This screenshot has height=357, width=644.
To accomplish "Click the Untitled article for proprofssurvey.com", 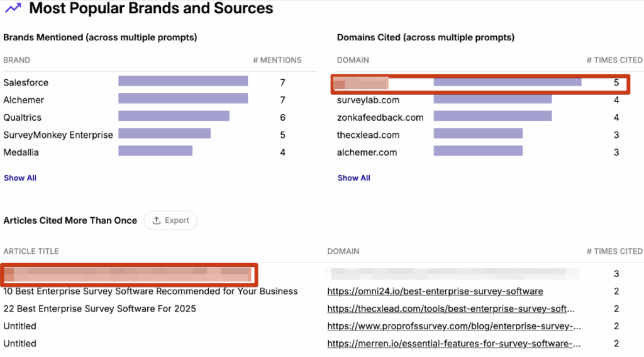I will click(x=19, y=326).
